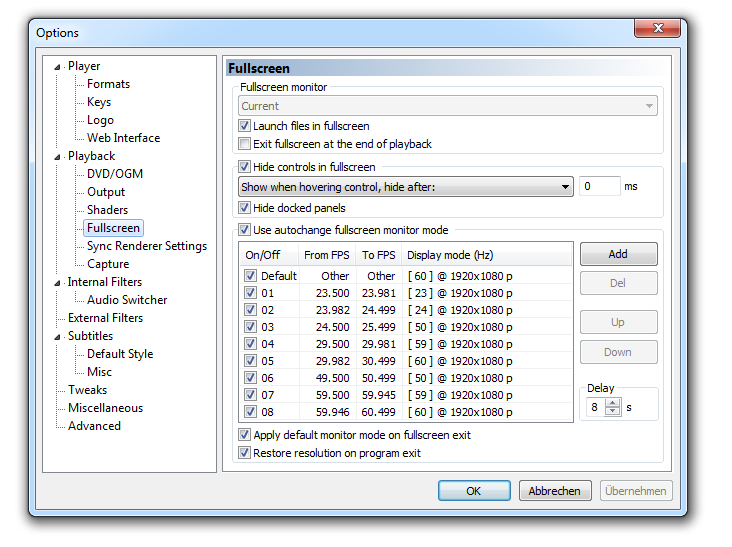Uncheck mode row 01 checkbox
This screenshot has width=732, height=547.
coord(250,293)
